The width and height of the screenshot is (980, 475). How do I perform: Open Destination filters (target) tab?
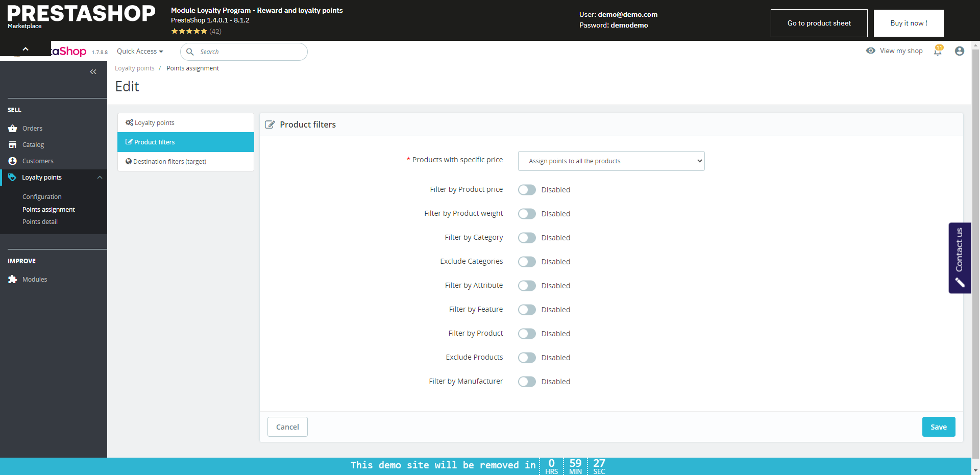186,162
